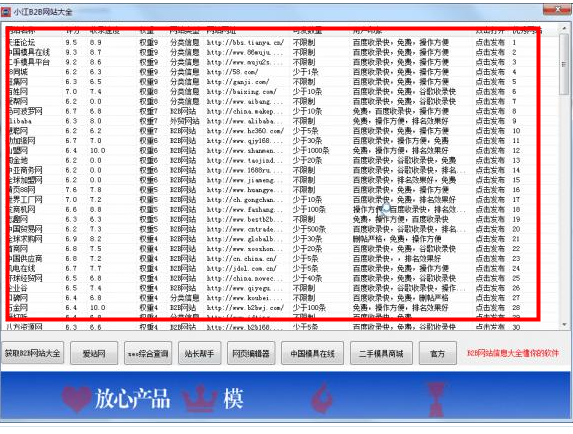Click the 官方 button
The image size is (573, 434).
pos(437,353)
